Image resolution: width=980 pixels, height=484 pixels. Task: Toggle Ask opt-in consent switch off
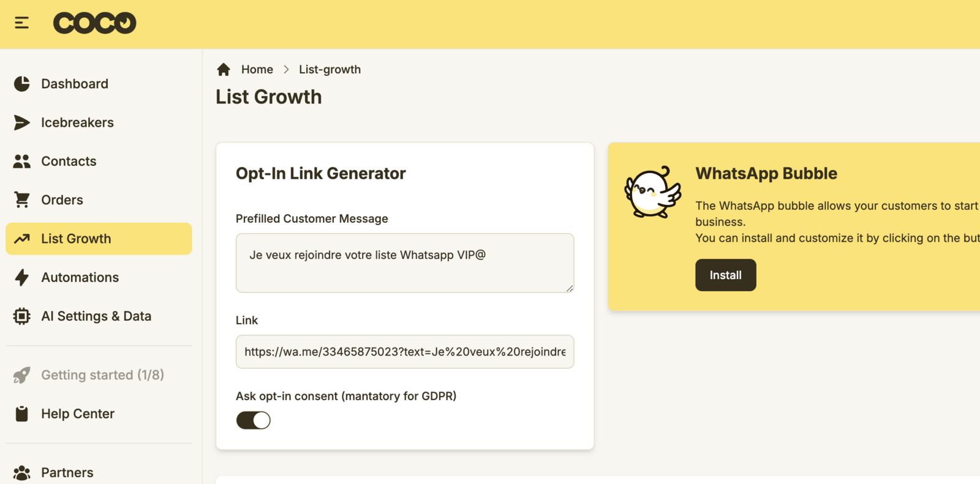pos(253,420)
